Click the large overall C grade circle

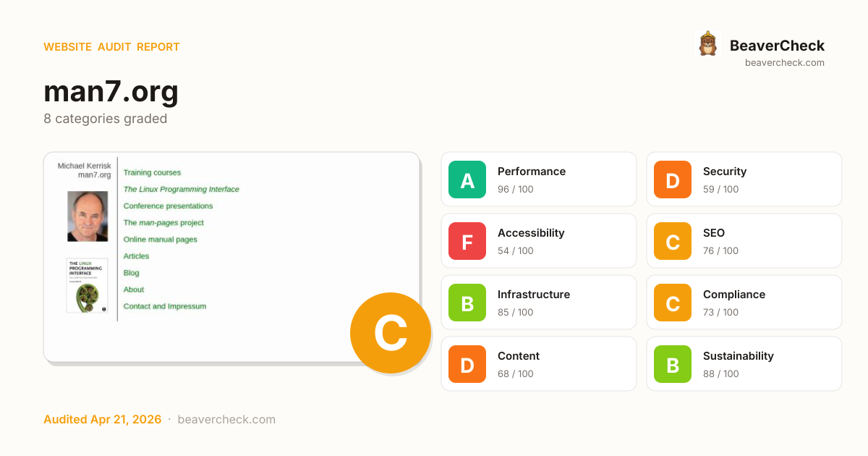click(391, 333)
